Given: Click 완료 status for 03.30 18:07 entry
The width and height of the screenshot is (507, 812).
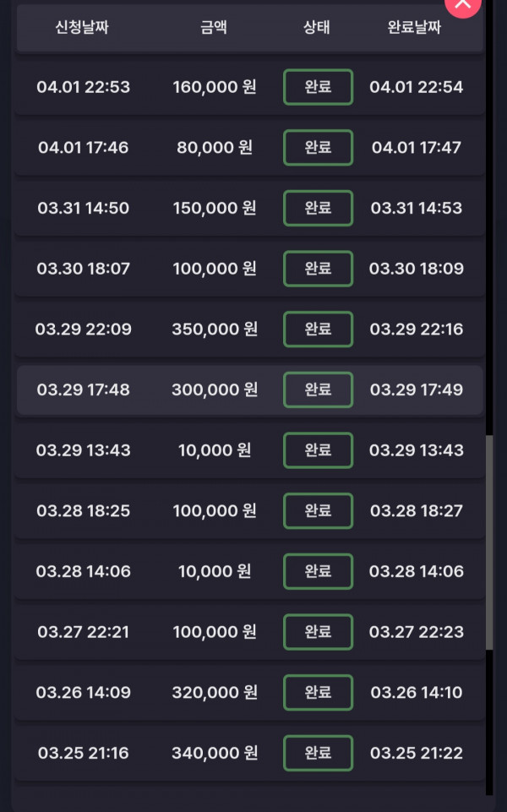Looking at the screenshot, I should pyautogui.click(x=318, y=269).
